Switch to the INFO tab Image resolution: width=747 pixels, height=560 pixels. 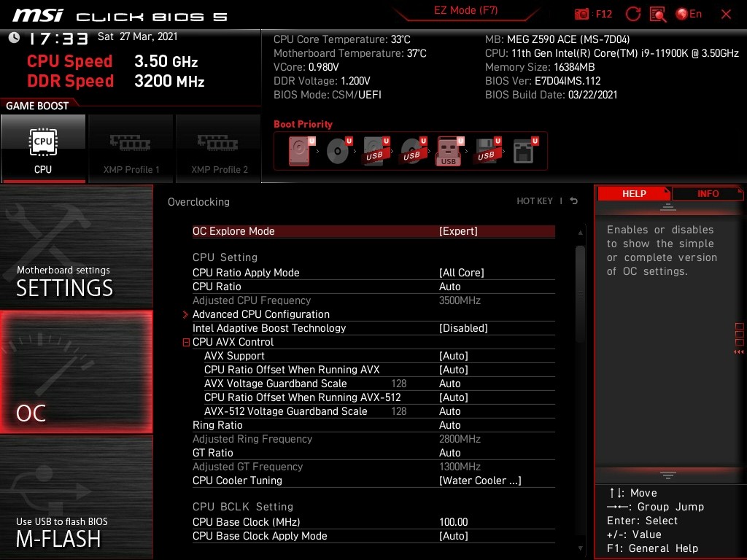tap(707, 194)
